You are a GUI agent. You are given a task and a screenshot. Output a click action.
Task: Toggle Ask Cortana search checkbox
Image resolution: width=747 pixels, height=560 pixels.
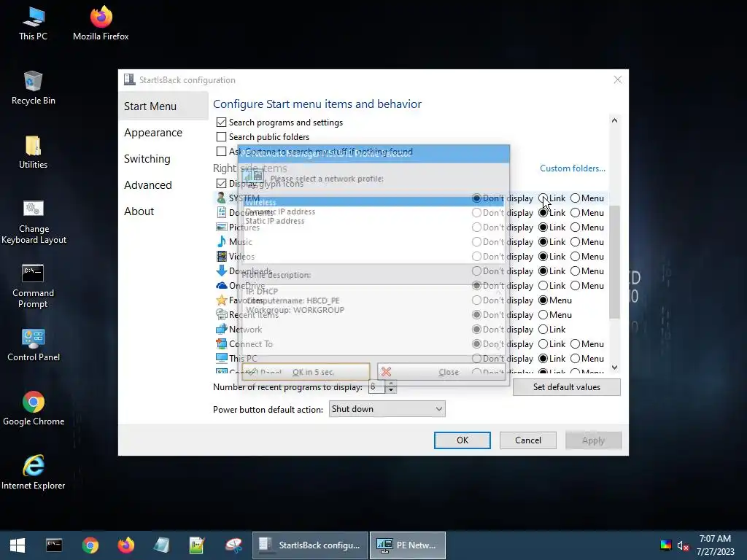click(221, 152)
